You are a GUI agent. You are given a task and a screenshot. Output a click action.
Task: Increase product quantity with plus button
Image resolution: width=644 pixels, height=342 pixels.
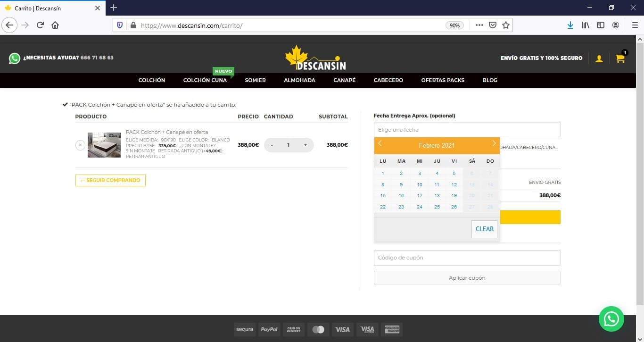tap(305, 145)
